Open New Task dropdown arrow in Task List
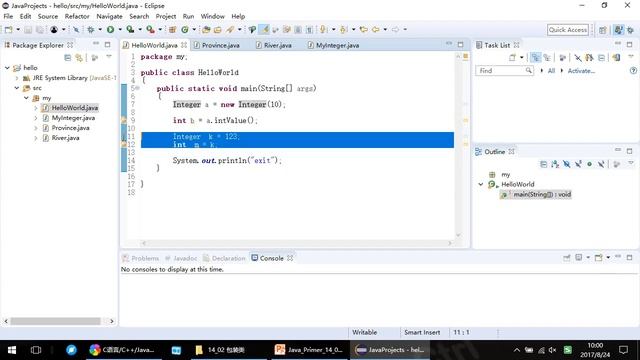The image size is (640, 360). click(x=522, y=58)
